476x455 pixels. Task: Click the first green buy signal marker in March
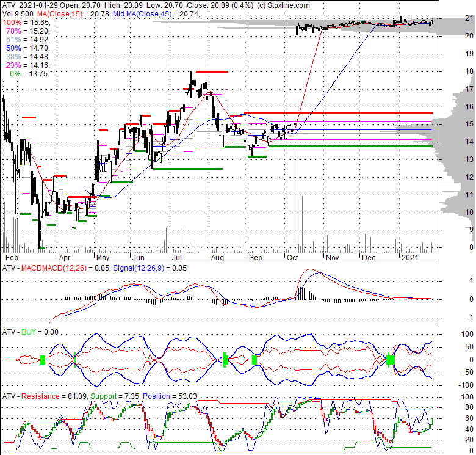click(x=43, y=360)
